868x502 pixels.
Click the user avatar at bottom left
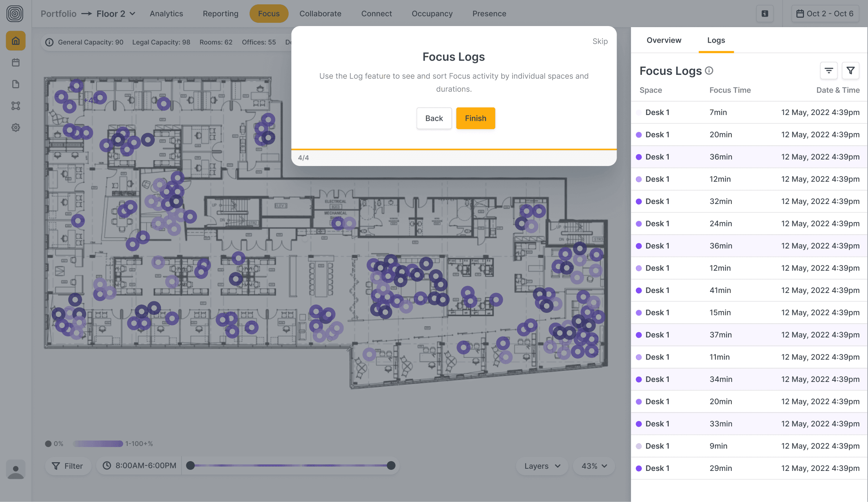pos(16,470)
